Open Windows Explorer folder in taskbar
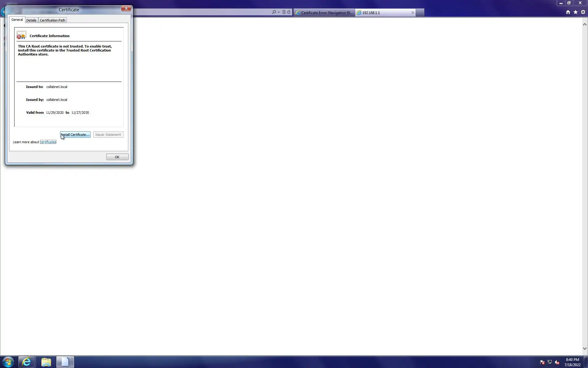588x368 pixels. 46,362
